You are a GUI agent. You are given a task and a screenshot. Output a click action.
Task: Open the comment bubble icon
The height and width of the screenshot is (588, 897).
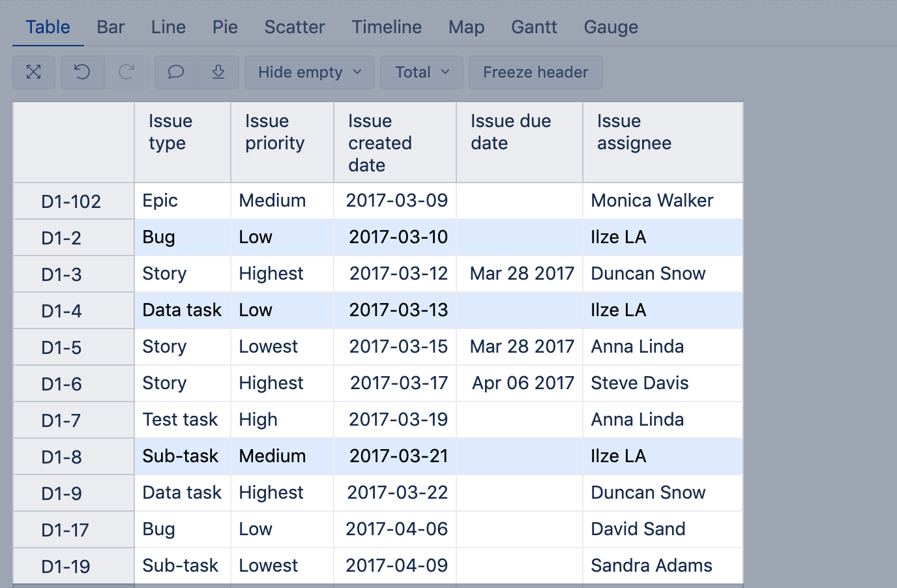click(176, 72)
